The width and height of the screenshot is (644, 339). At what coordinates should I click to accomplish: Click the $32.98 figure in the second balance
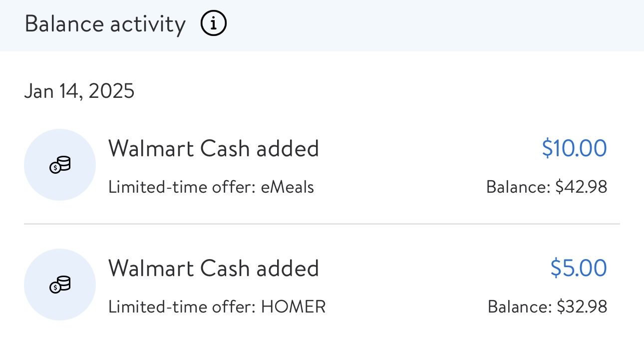point(582,307)
